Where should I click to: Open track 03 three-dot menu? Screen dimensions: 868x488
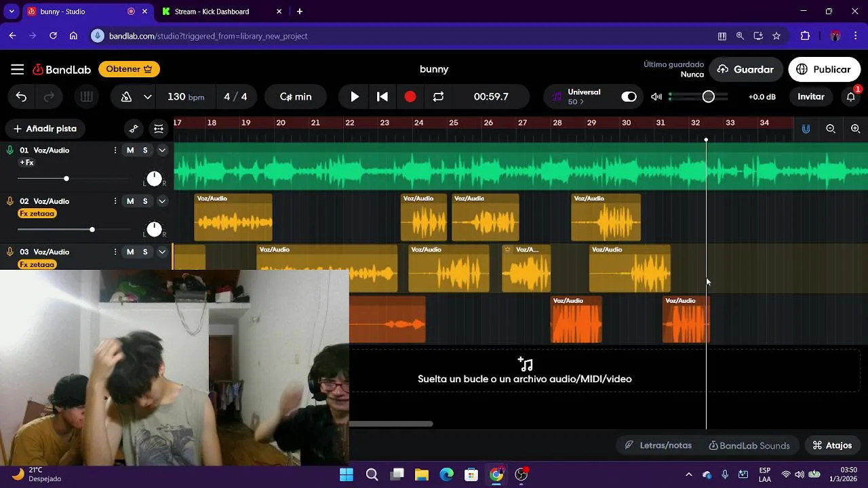115,252
